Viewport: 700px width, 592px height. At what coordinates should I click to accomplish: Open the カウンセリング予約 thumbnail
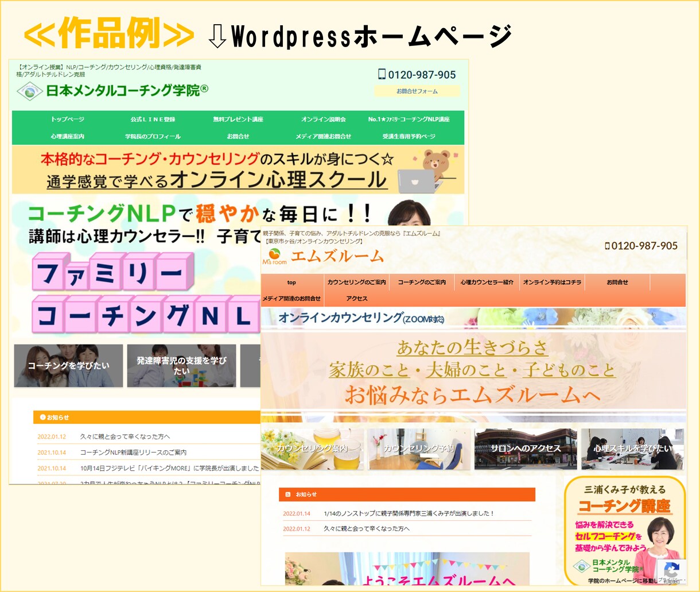pos(419,449)
